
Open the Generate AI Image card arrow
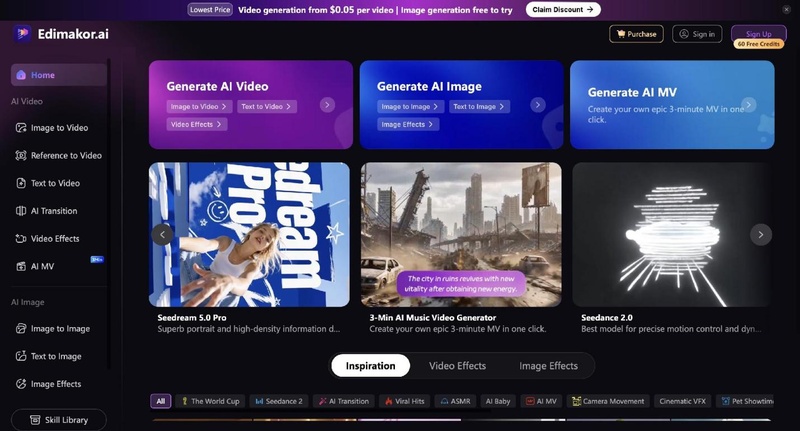pyautogui.click(x=538, y=105)
